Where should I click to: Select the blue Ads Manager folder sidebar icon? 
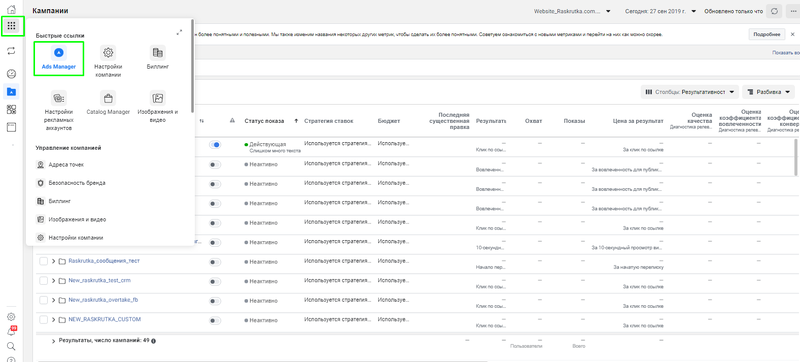(11, 92)
